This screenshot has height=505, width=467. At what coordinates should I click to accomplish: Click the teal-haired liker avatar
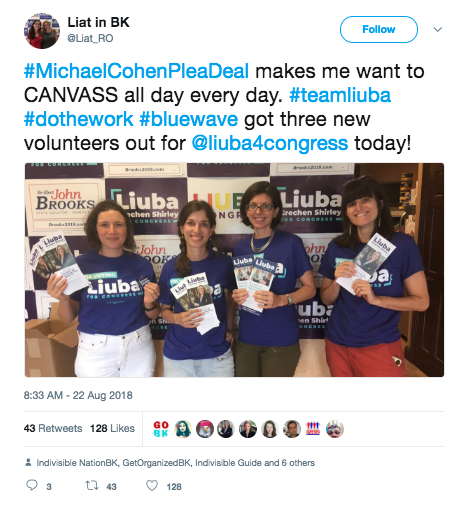pos(183,429)
